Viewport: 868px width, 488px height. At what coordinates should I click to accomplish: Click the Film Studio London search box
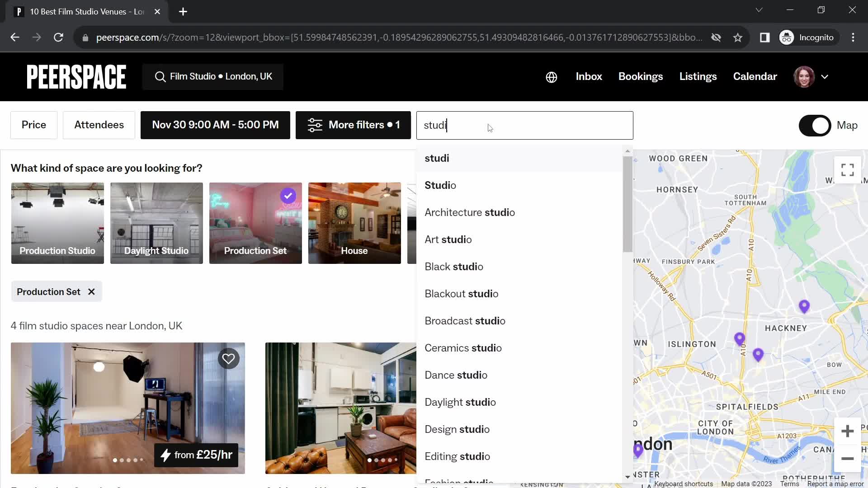(213, 77)
